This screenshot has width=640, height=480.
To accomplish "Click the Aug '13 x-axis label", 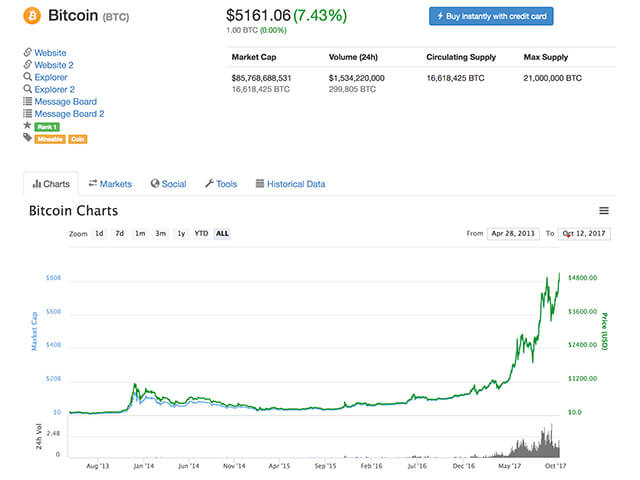I will click(98, 466).
